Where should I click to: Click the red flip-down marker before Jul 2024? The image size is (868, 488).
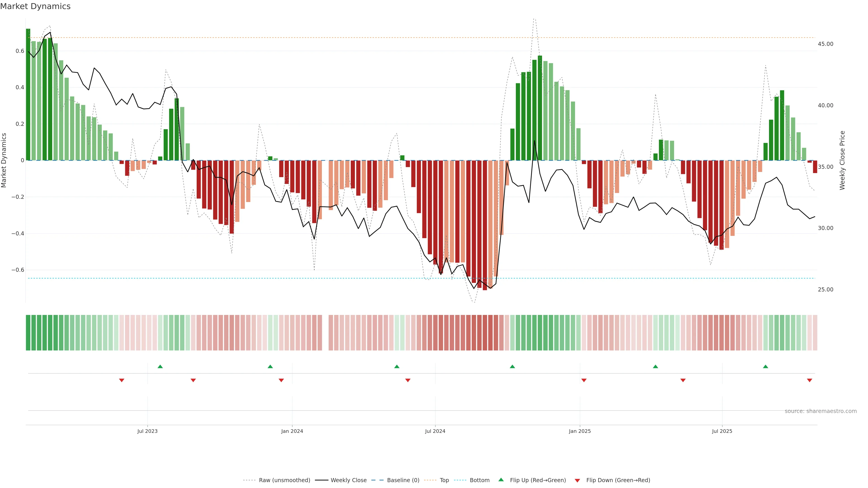[408, 380]
